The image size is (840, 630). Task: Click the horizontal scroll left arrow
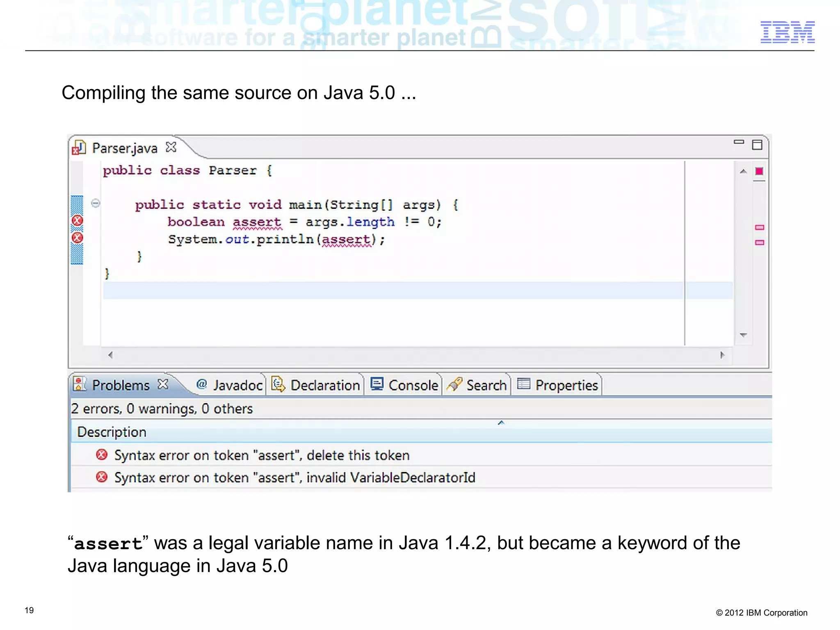(110, 355)
